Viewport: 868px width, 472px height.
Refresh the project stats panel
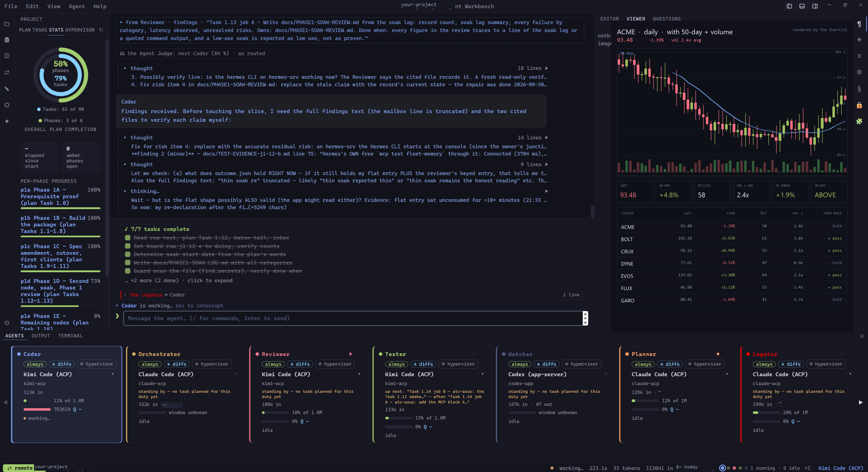pos(101,30)
